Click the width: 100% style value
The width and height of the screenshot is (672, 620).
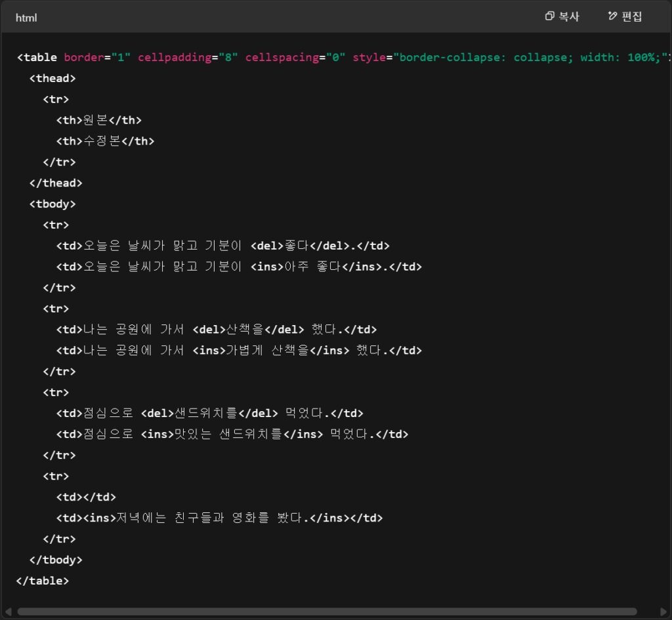(621, 57)
